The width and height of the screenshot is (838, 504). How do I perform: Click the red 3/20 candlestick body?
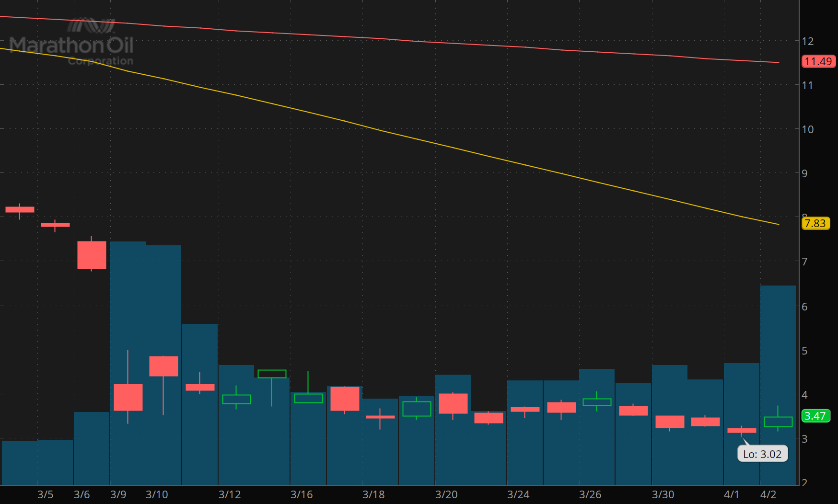[453, 403]
